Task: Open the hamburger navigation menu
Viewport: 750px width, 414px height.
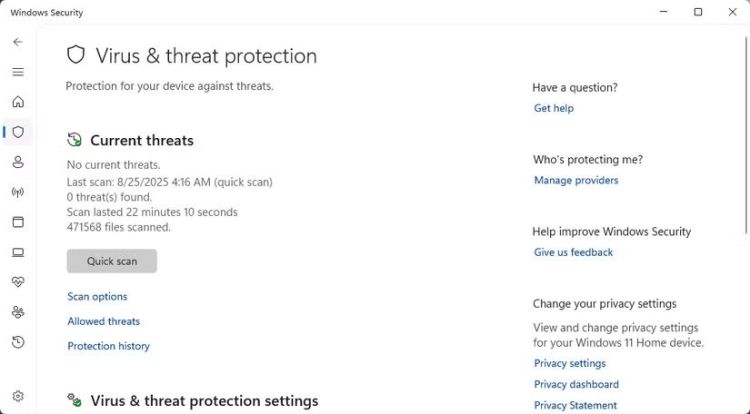Action: tap(18, 72)
